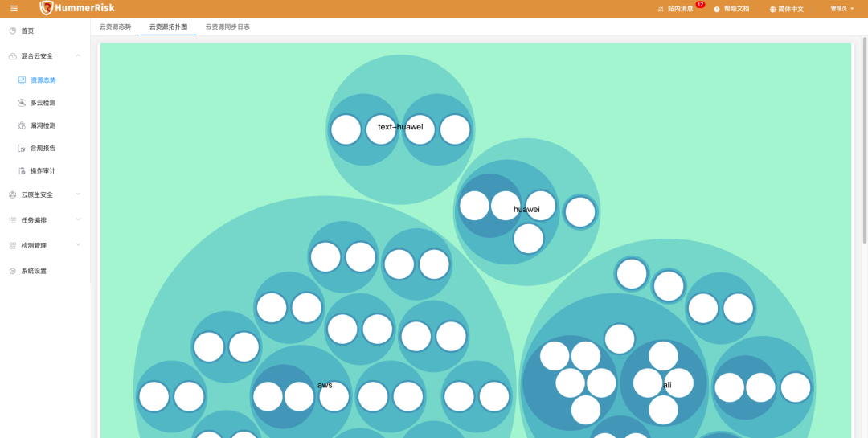Screen dimensions: 868x438
Task: Open the 站内消息 bell icon
Action: click(661, 10)
